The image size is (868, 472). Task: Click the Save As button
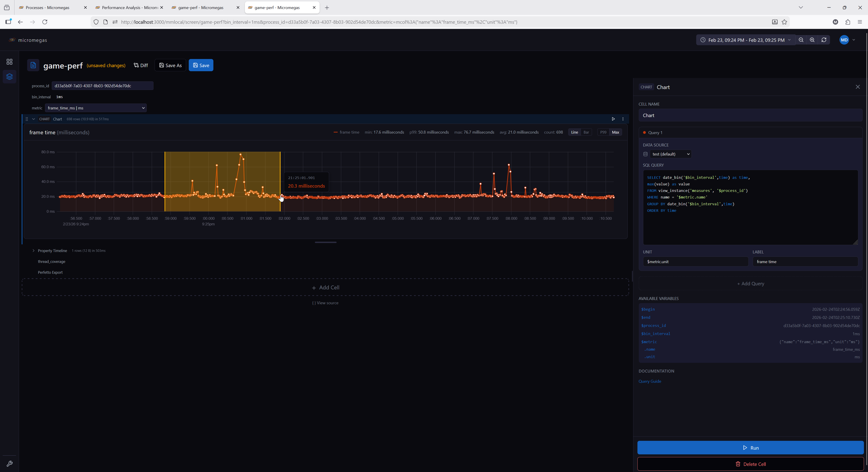coord(170,65)
